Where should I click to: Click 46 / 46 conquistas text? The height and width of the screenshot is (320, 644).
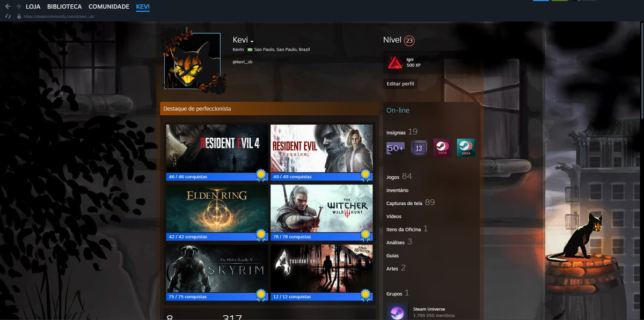click(188, 176)
